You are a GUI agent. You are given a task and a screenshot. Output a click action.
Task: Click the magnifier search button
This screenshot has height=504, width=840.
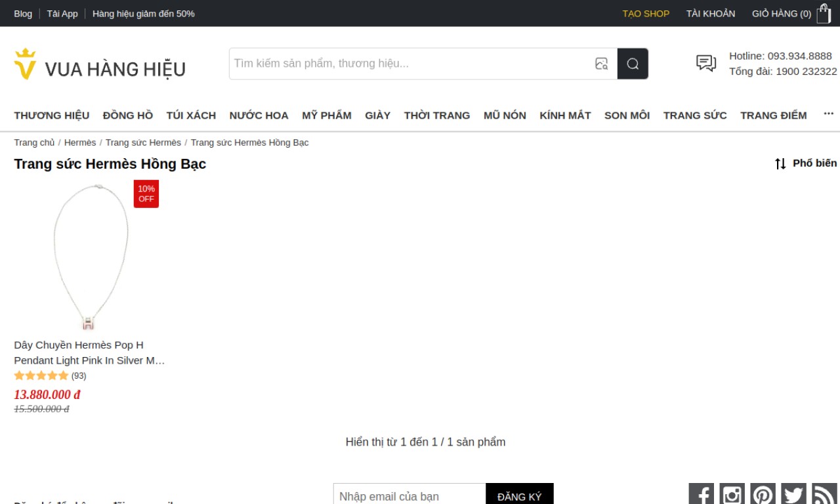pos(633,64)
